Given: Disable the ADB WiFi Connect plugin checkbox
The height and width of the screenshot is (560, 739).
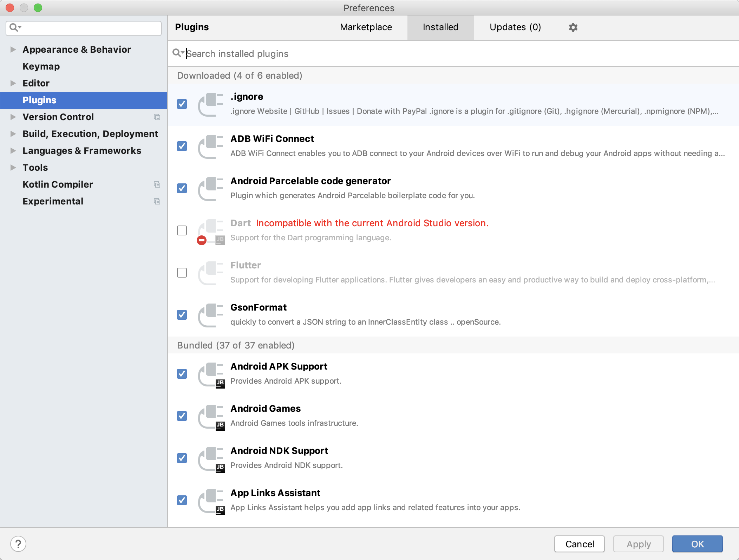Looking at the screenshot, I should click(x=182, y=146).
